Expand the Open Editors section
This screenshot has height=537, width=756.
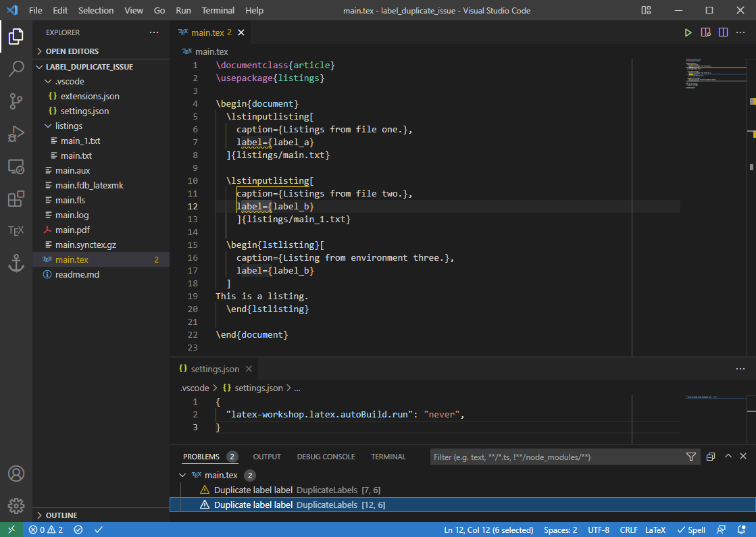pos(72,51)
